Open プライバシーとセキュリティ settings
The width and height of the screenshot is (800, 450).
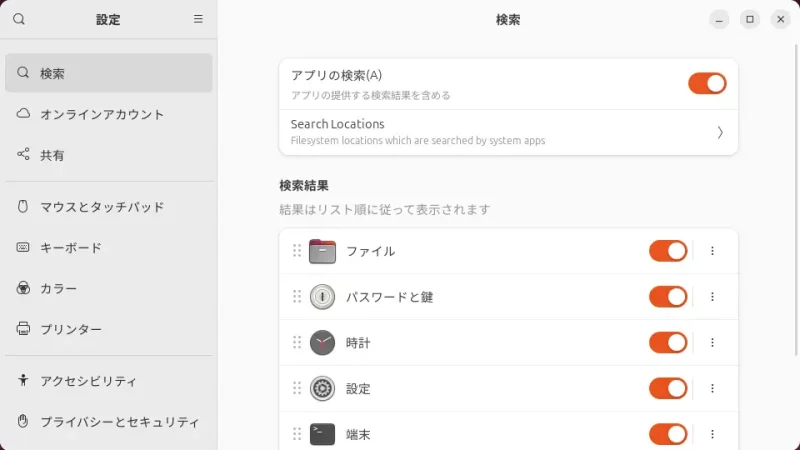pyautogui.click(x=109, y=421)
